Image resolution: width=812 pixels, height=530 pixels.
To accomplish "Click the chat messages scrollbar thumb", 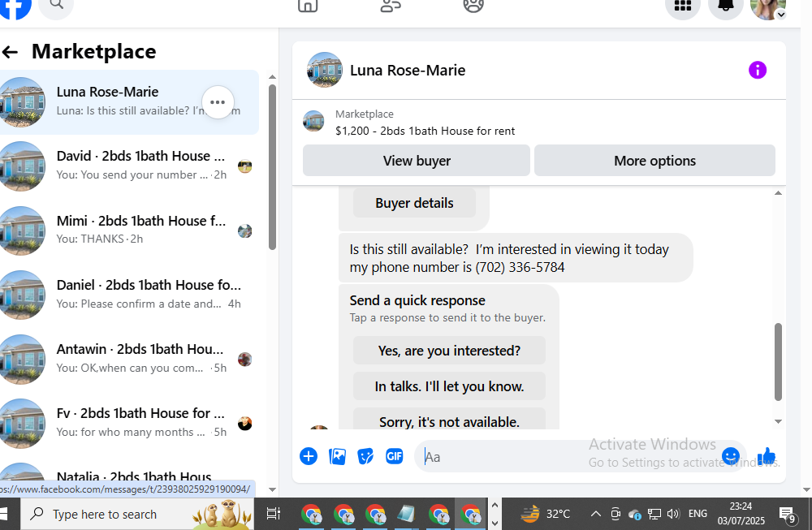I will pos(778,362).
